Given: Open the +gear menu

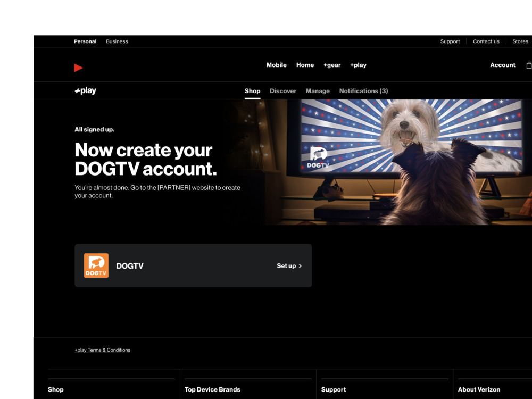Looking at the screenshot, I should point(332,65).
